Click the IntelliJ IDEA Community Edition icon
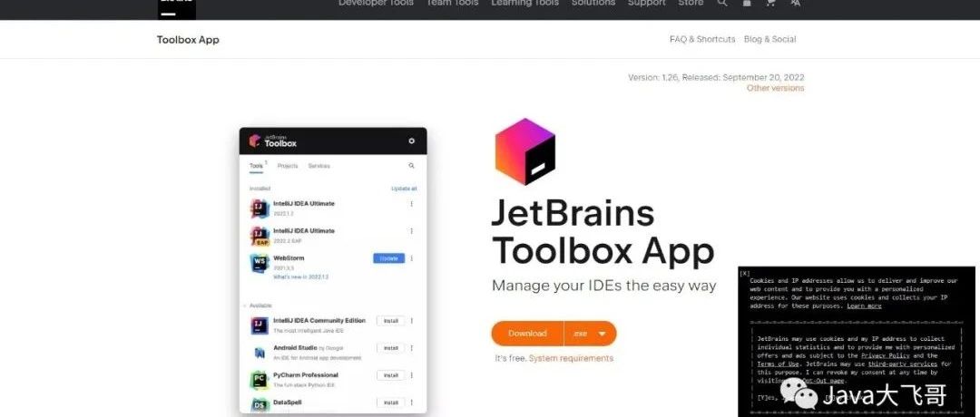The width and height of the screenshot is (980, 417). (260, 325)
